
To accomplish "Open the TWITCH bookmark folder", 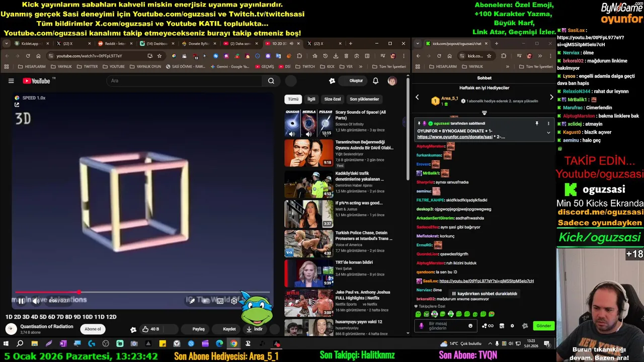I will tap(306, 66).
